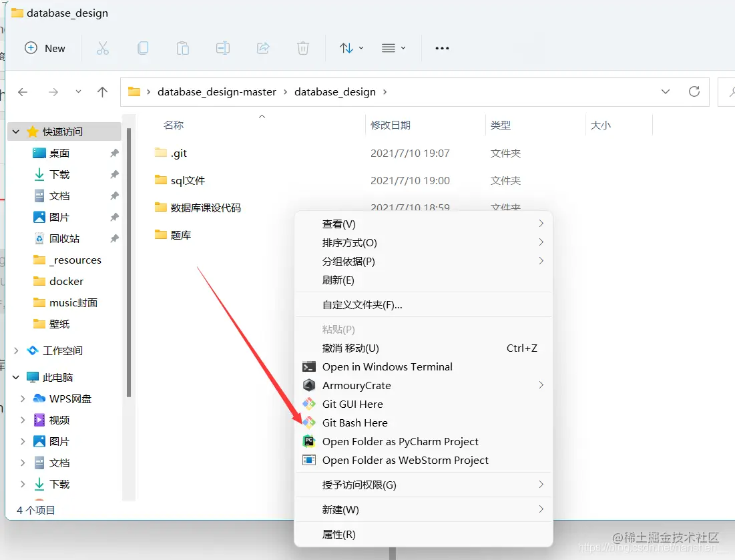Collapse the 快速访问 tree node

(x=16, y=131)
